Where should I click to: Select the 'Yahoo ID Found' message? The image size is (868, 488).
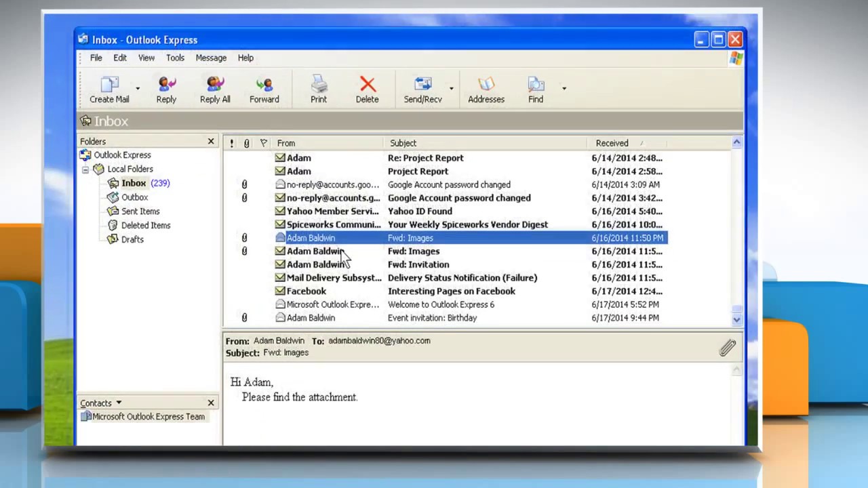coord(446,211)
